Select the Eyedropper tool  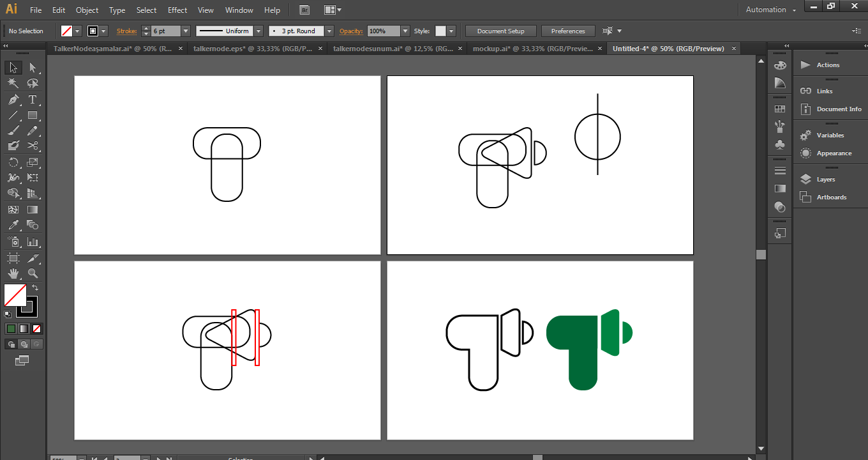tap(13, 225)
